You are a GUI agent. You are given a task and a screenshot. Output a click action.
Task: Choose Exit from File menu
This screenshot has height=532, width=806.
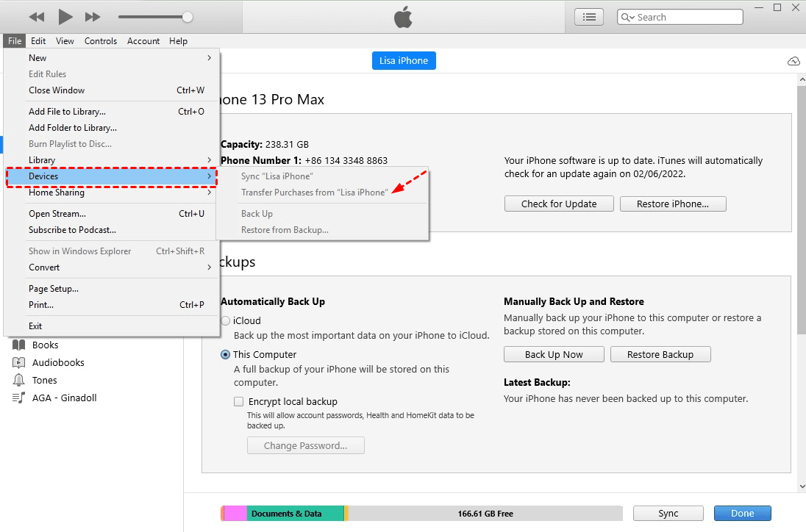click(112, 326)
